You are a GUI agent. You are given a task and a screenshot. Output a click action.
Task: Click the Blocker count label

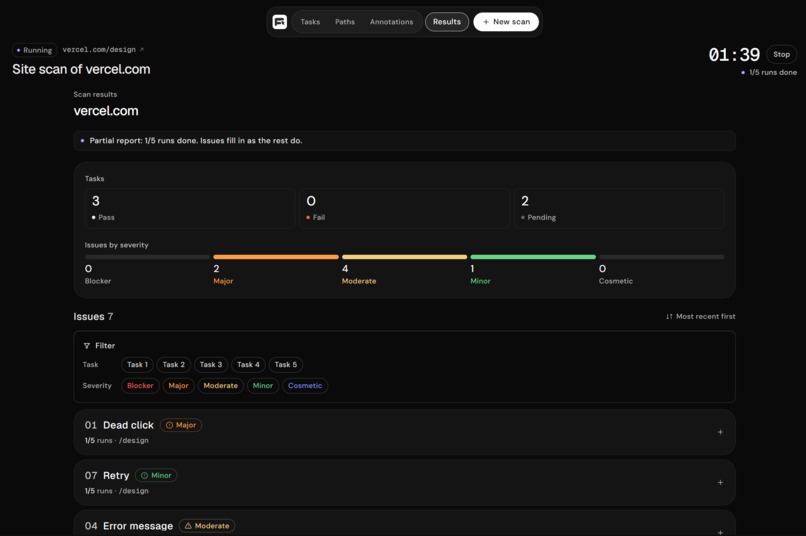point(98,281)
